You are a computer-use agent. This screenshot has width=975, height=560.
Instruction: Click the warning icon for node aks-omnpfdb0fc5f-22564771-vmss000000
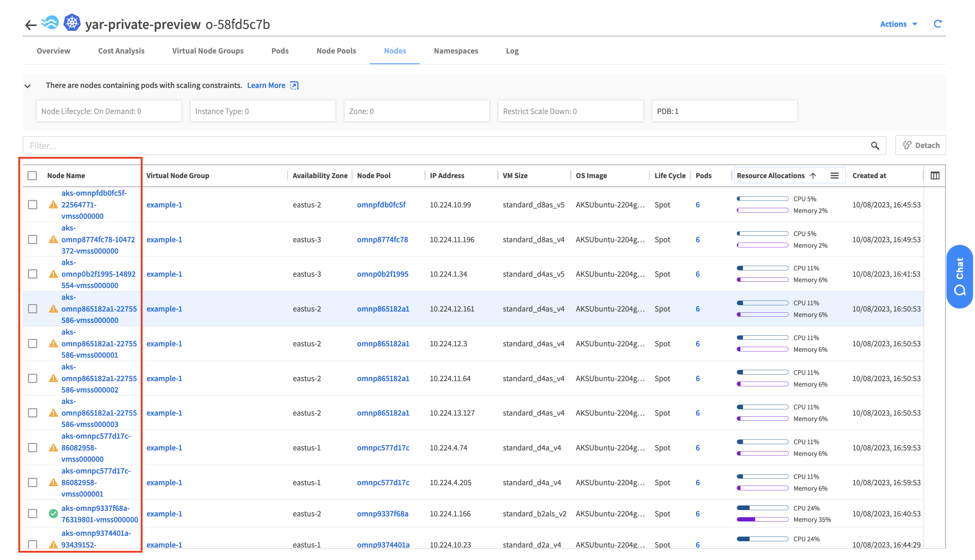tap(54, 205)
